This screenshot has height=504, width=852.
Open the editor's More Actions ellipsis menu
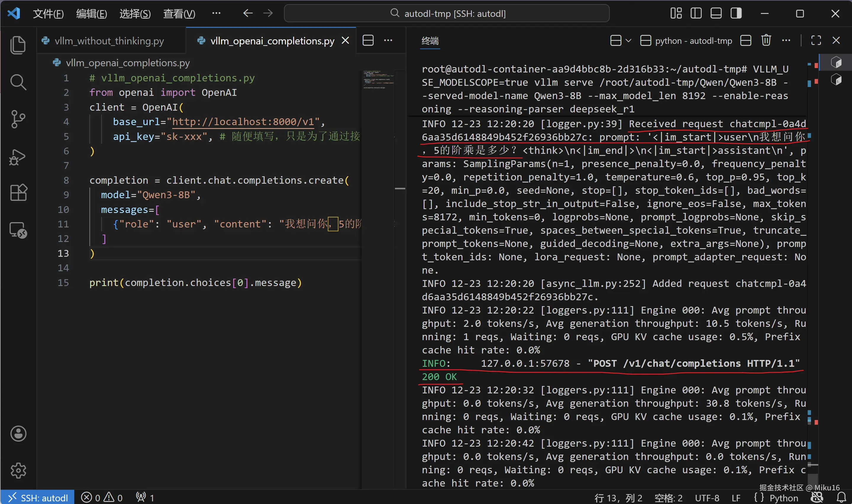coord(388,41)
